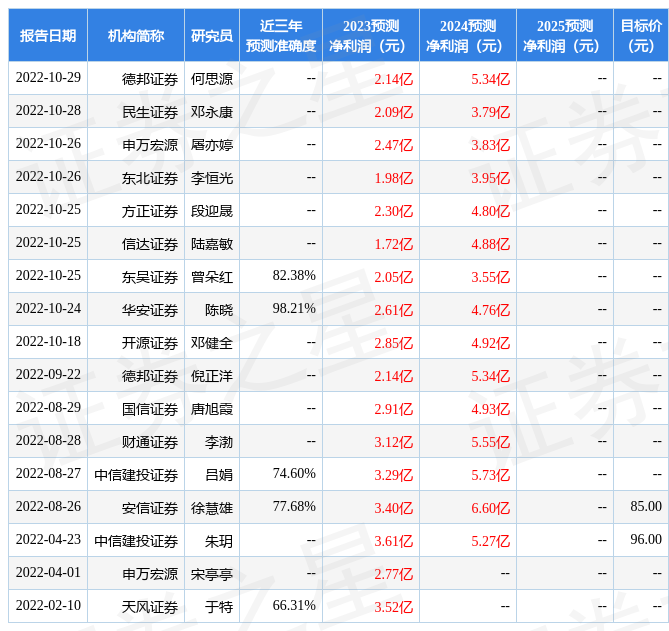Screen dimensions: 669x631
Task: Select institution 信达证券
Action: click(x=150, y=244)
